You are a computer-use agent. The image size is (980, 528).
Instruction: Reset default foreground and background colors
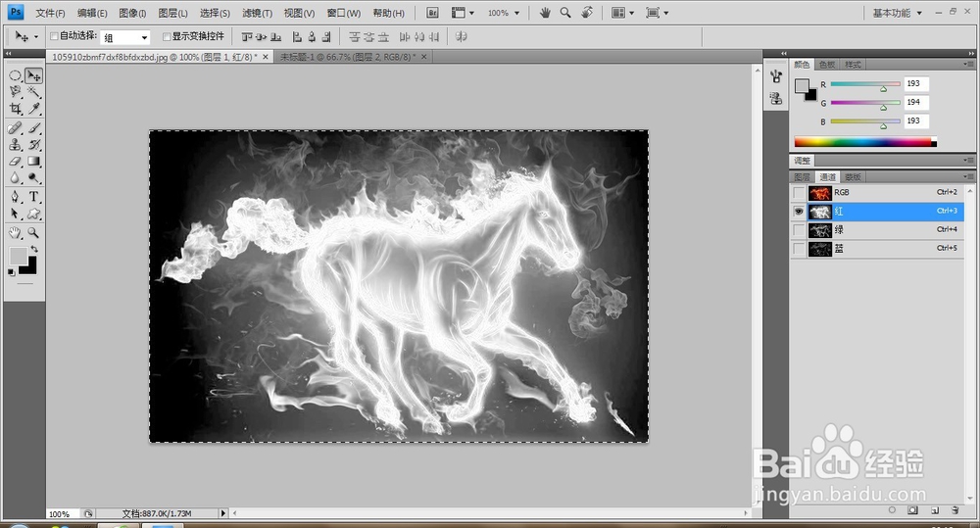[11, 272]
